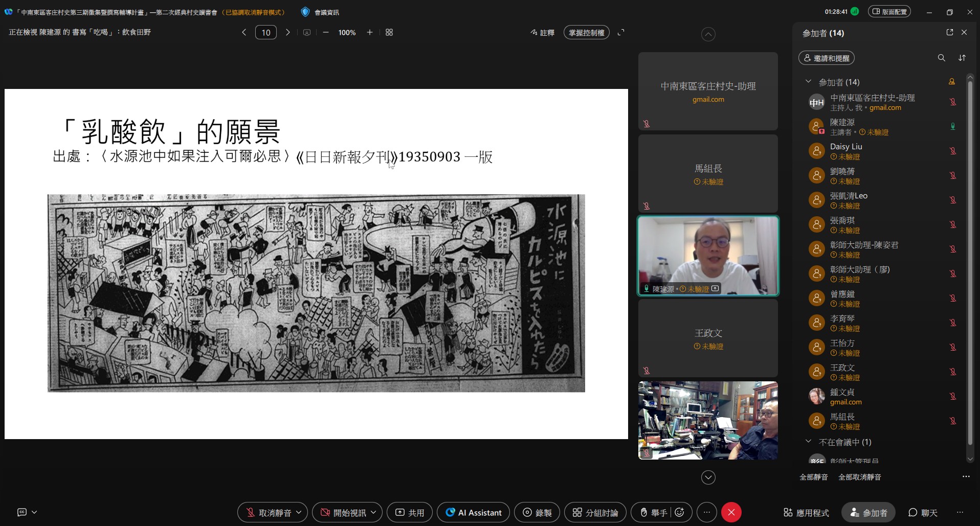The width and height of the screenshot is (980, 526).
Task: Click the slide page number field
Action: click(x=265, y=32)
